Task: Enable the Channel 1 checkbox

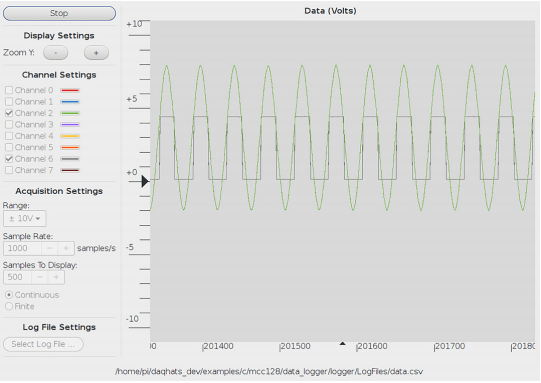Action: [9, 102]
